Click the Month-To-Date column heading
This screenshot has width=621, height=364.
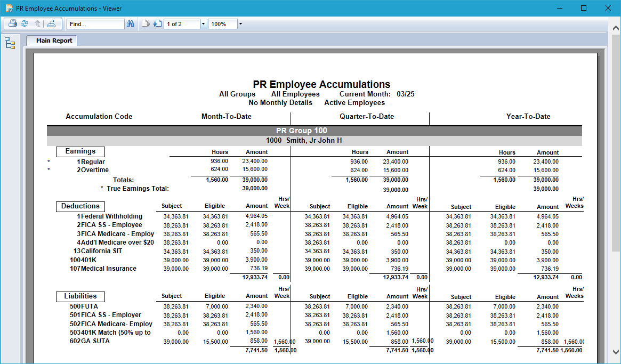tap(227, 117)
